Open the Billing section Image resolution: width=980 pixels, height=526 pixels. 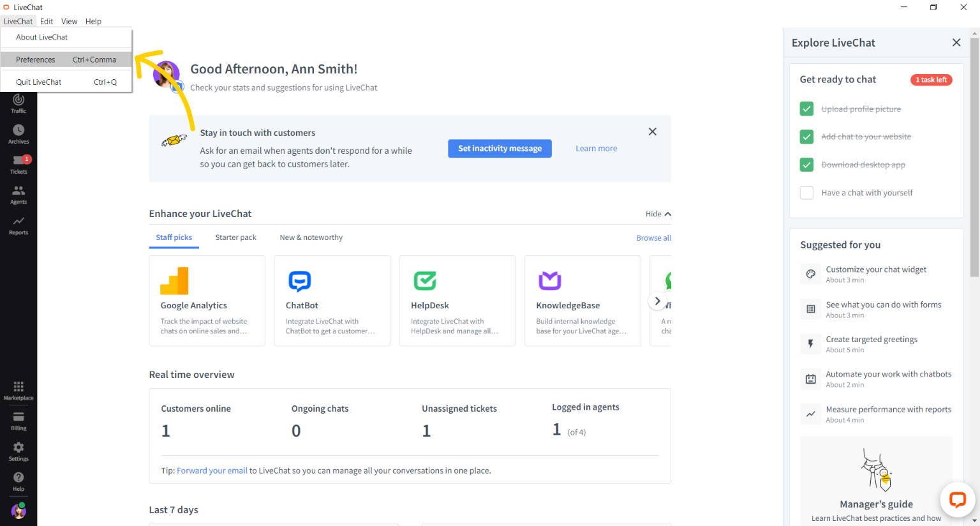click(19, 421)
